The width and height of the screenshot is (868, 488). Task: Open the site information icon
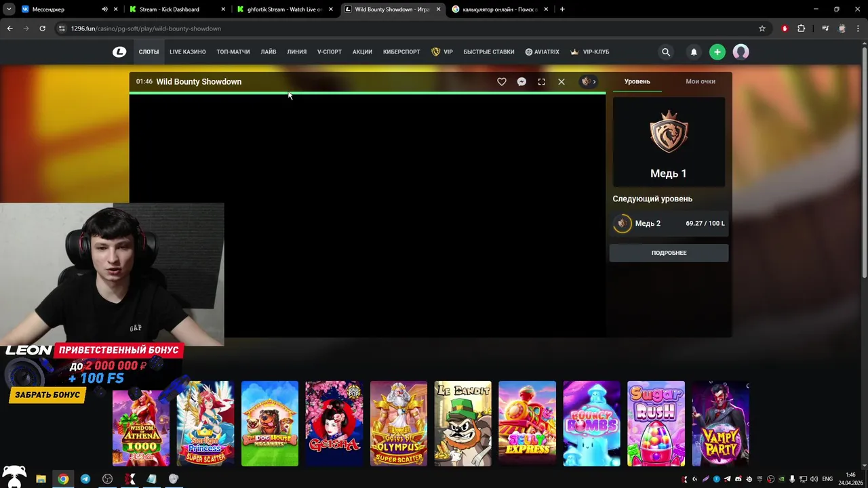62,28
